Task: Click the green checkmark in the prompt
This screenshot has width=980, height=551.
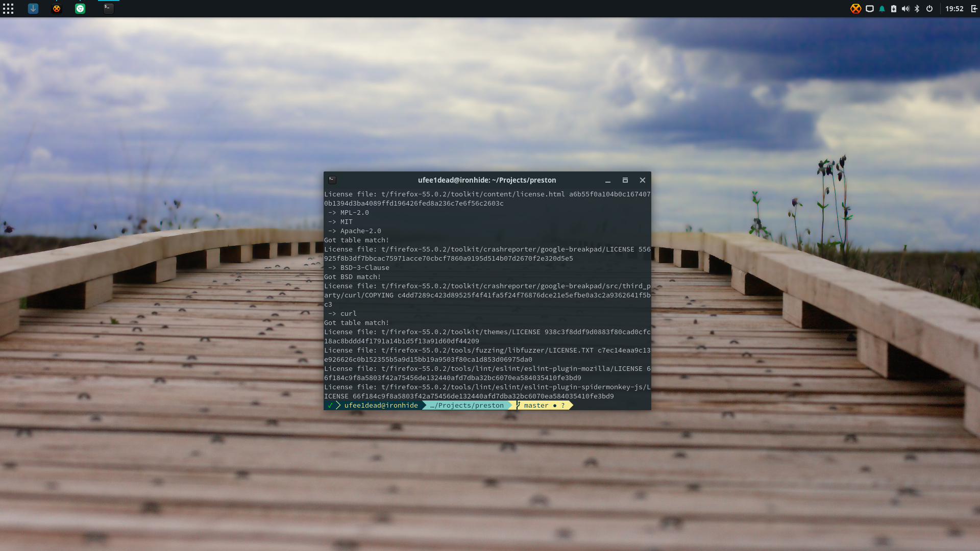Action: point(330,406)
